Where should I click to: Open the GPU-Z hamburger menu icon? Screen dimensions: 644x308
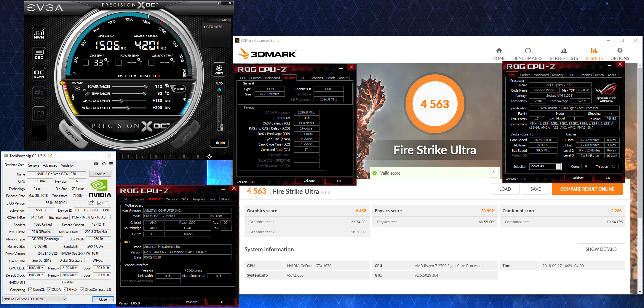[111, 164]
